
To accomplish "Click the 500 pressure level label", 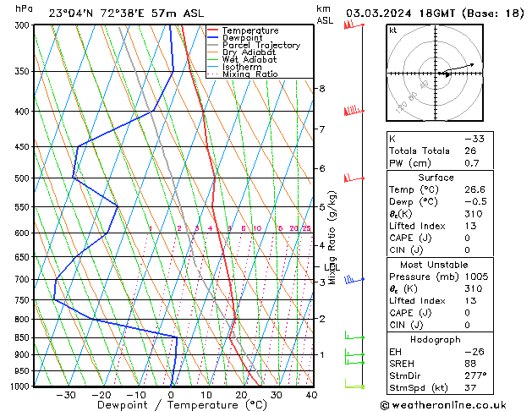I will (x=23, y=178).
